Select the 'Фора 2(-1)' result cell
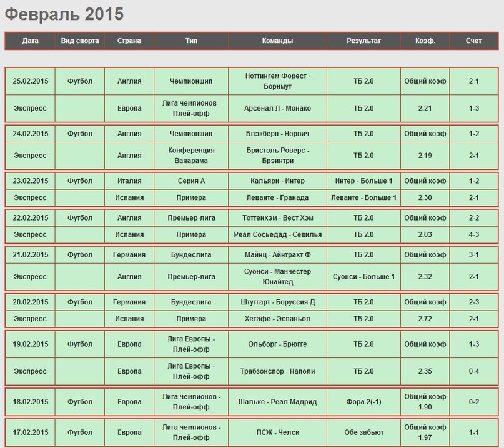This screenshot has height=448, width=504. [363, 402]
